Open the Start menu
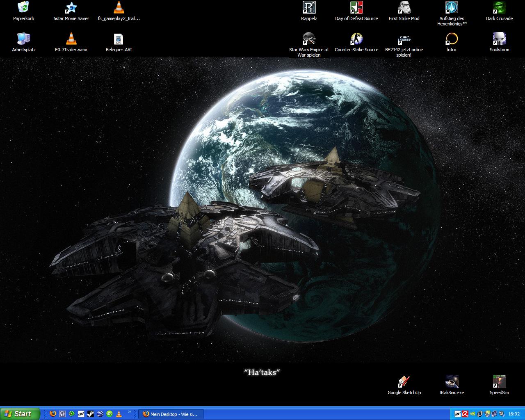Screen dimensions: 525x420 20,414
